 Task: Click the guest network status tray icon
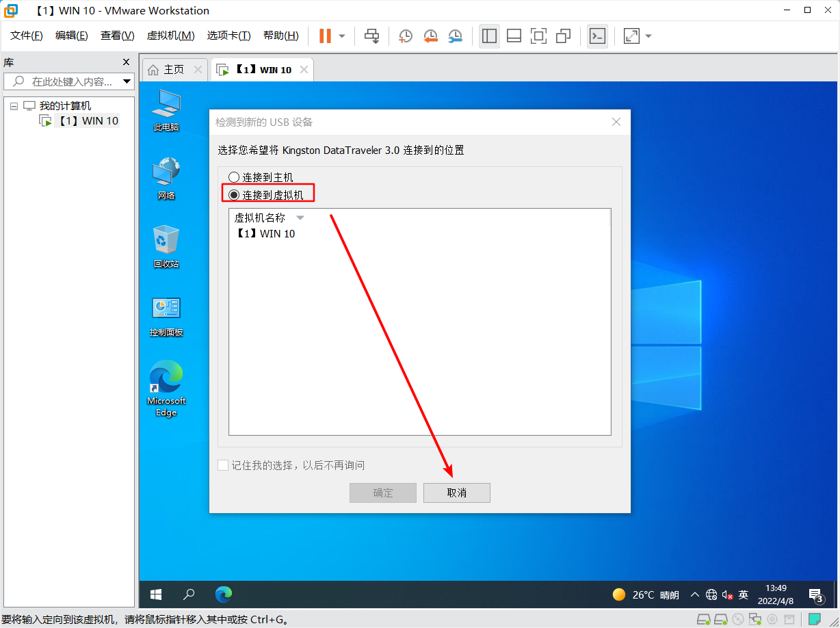point(711,594)
